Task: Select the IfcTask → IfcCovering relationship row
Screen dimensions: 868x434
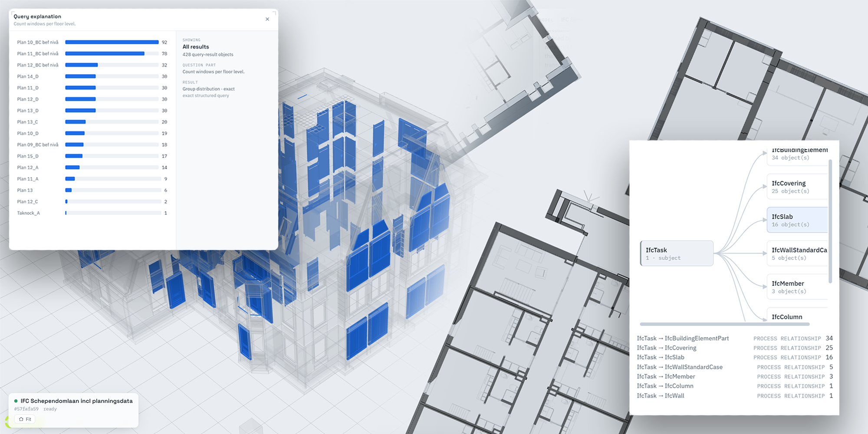Action: coord(735,348)
